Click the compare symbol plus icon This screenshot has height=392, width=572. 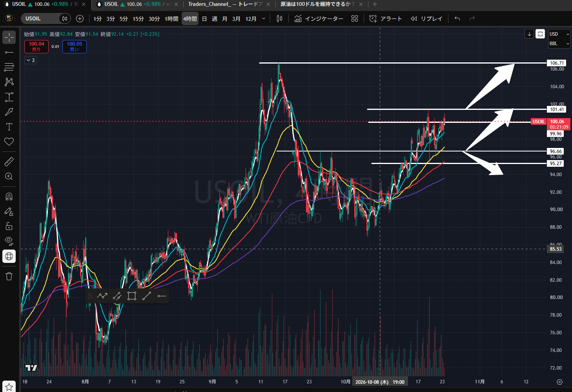click(x=80, y=18)
